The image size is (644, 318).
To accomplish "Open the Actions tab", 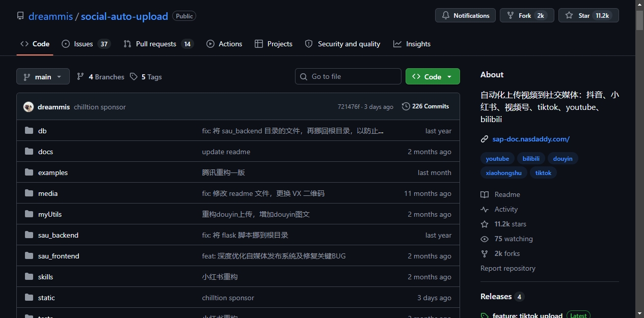I will click(224, 44).
